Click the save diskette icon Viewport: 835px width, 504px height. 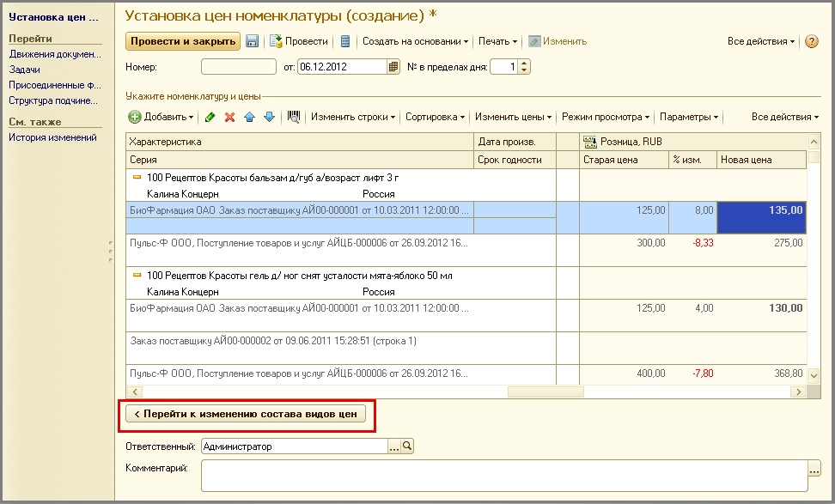coord(252,41)
